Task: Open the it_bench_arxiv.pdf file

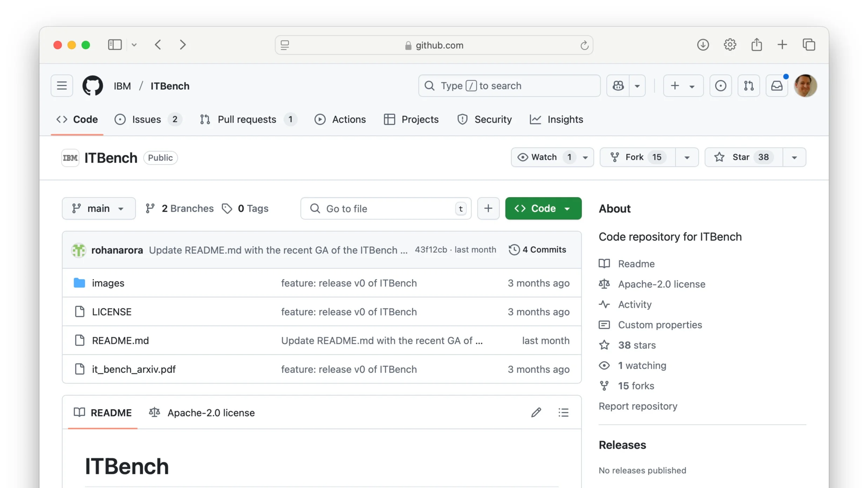Action: click(x=134, y=369)
